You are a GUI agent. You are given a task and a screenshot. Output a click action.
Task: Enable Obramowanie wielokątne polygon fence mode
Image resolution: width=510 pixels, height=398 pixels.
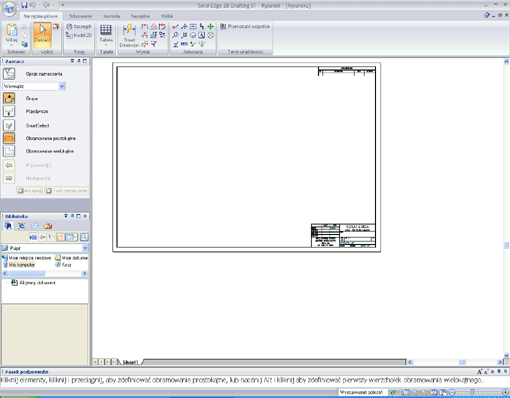coord(9,151)
